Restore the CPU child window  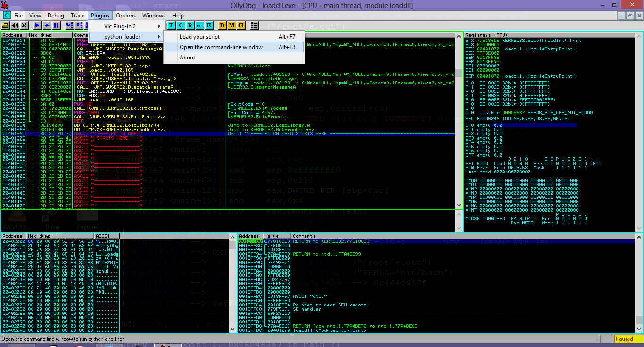(630, 16)
